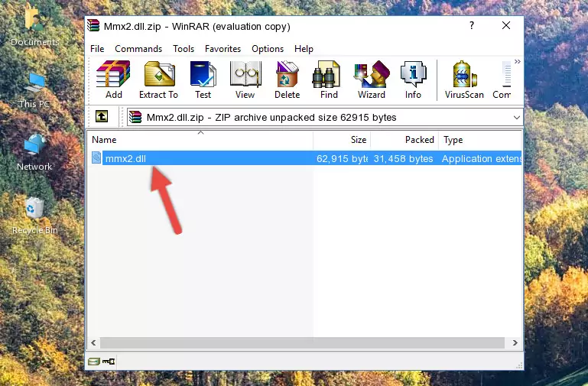Image resolution: width=588 pixels, height=386 pixels.
Task: Click the drive icon in status bar
Action: [x=94, y=362]
